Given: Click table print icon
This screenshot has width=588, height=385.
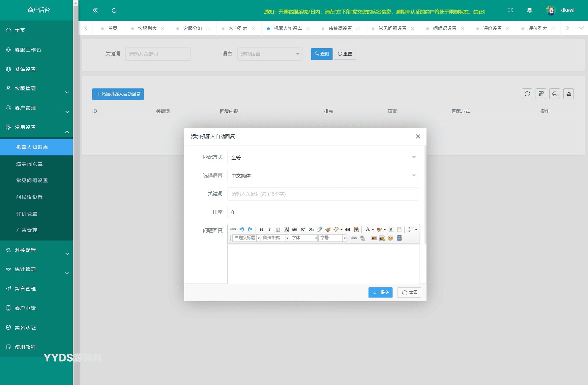Looking at the screenshot, I should pos(555,94).
